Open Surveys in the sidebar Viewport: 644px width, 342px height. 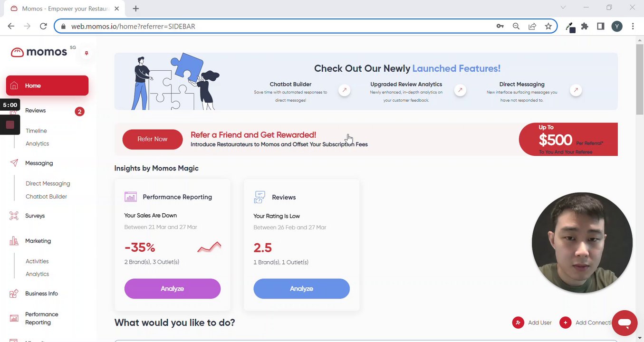35,216
